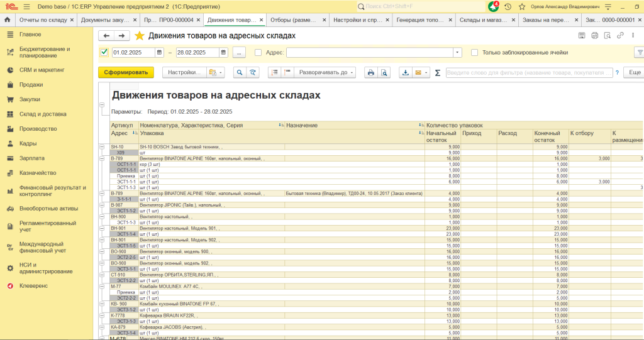
Task: Click the Сформировать button
Action: pyautogui.click(x=126, y=72)
